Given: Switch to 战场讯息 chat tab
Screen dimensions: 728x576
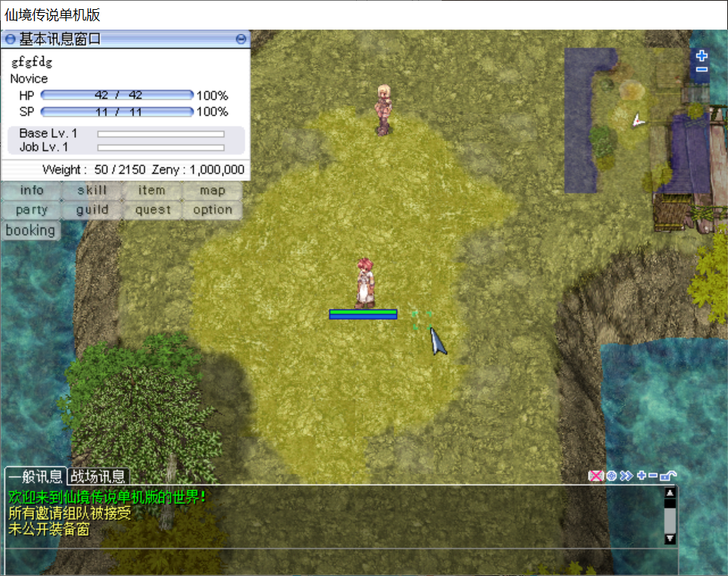Looking at the screenshot, I should (x=98, y=476).
